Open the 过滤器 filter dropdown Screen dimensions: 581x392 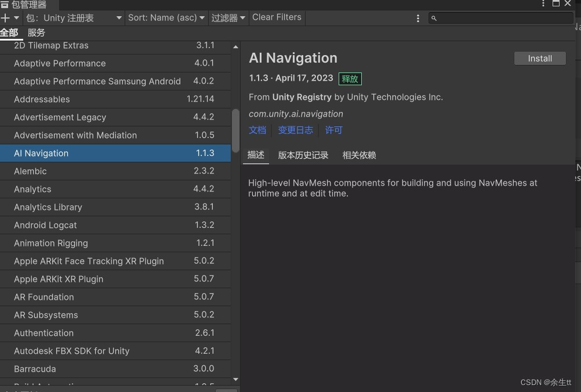pos(228,18)
